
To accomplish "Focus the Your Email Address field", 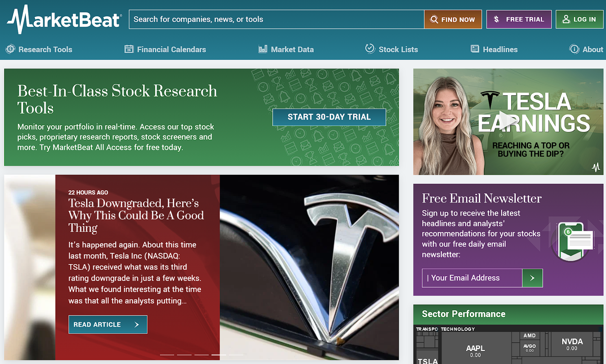I will [x=472, y=278].
